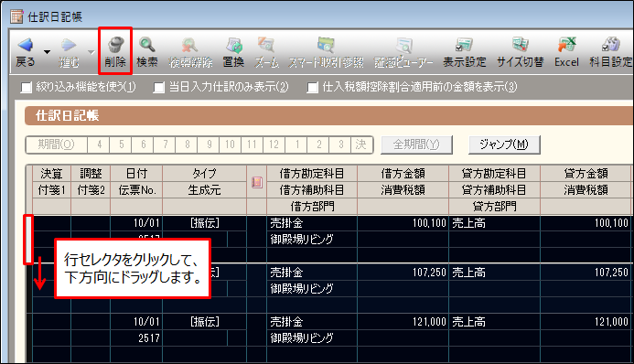Click the 検索 magnifier icon
634x364 pixels.
146,45
